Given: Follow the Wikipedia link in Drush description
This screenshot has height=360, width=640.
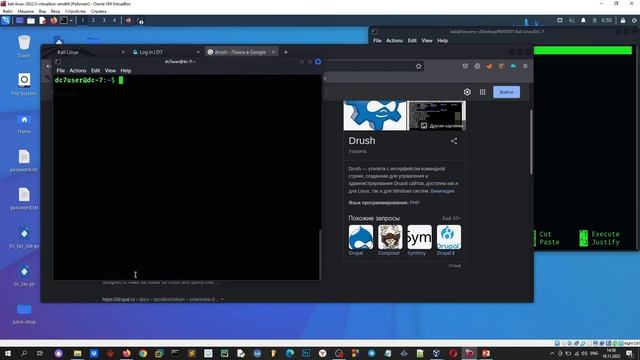Looking at the screenshot, I should pos(442,191).
